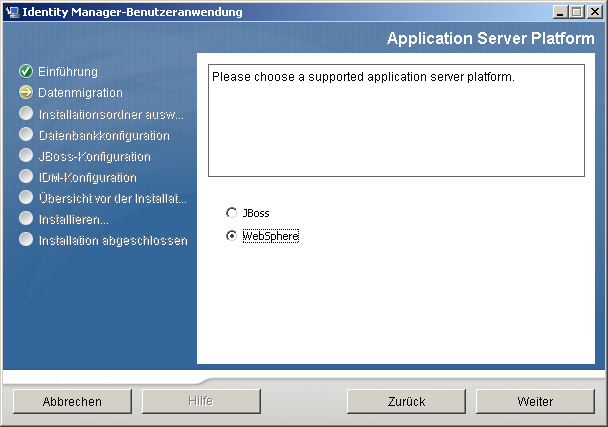Select the WebSphere radio button
This screenshot has height=427, width=608.
pyautogui.click(x=232, y=236)
